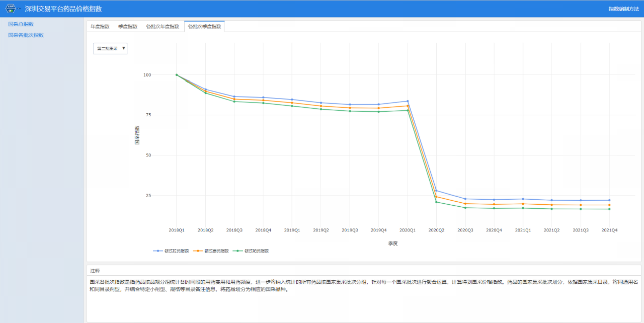Click the 2019Q3 x-axis label

tap(350, 230)
